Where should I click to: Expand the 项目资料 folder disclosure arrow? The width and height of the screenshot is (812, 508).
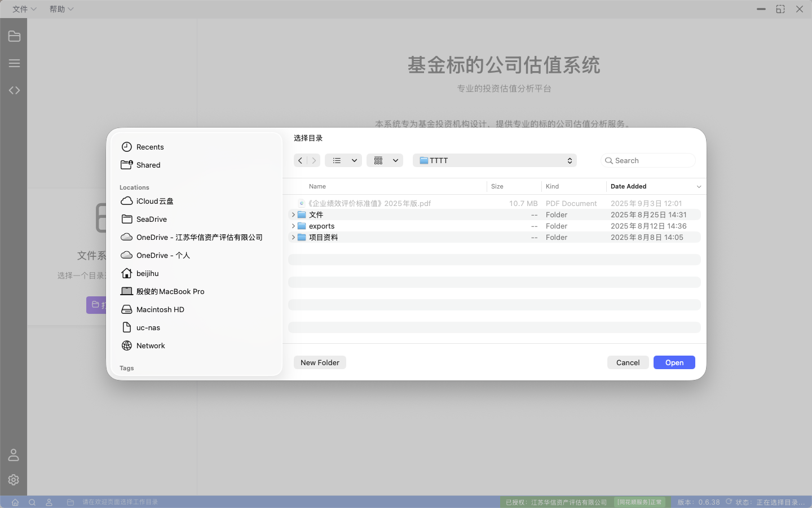coord(293,237)
